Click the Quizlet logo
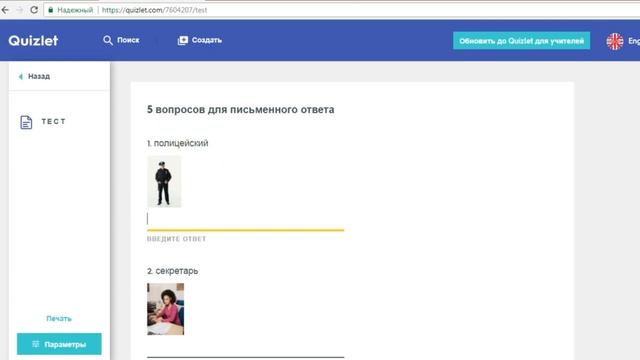The height and width of the screenshot is (360, 640). click(33, 40)
